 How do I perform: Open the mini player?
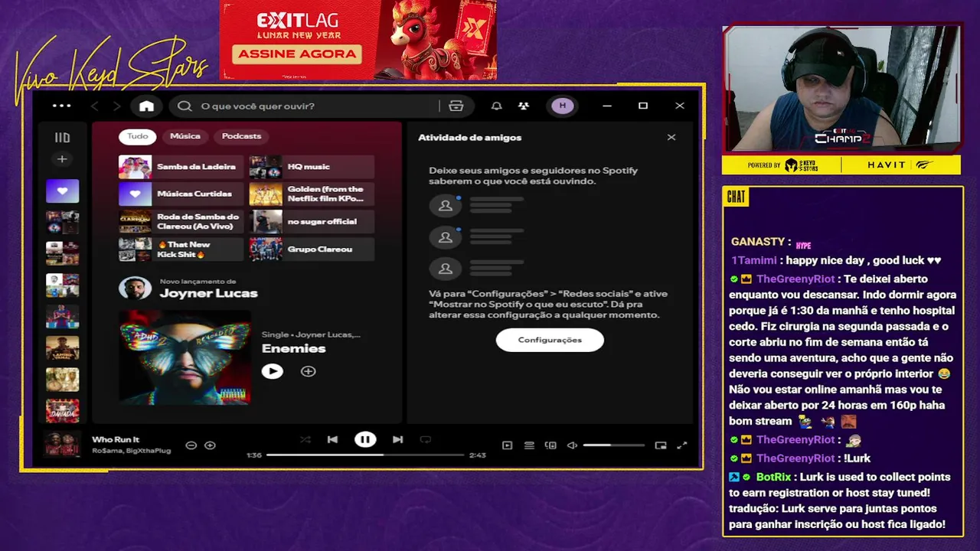(661, 445)
